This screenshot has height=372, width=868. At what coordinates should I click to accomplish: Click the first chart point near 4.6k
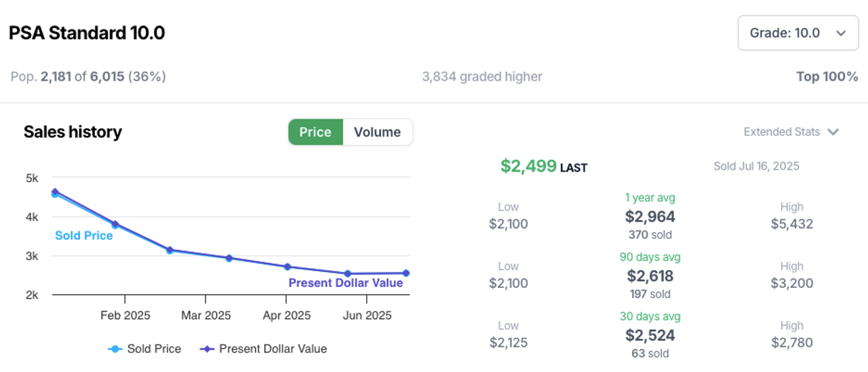click(x=55, y=193)
